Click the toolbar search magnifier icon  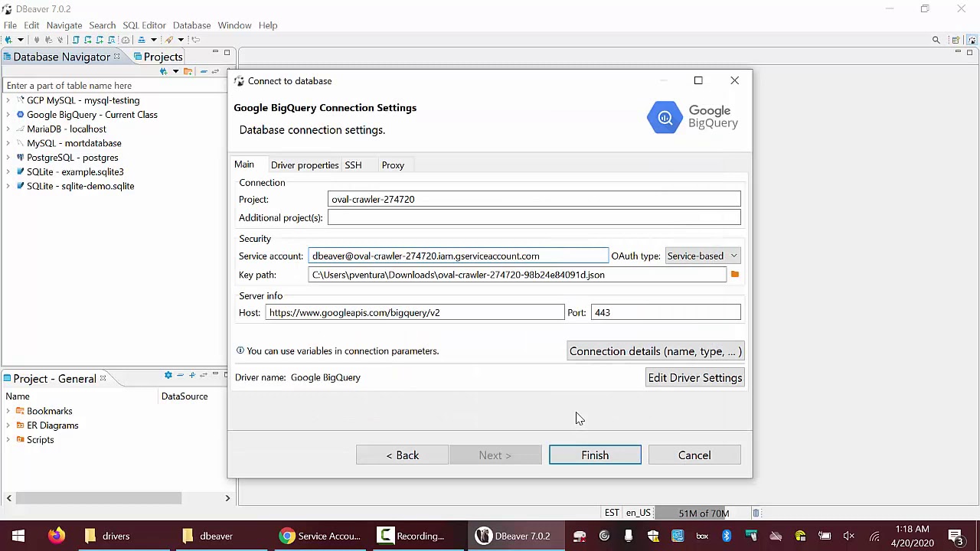936,40
